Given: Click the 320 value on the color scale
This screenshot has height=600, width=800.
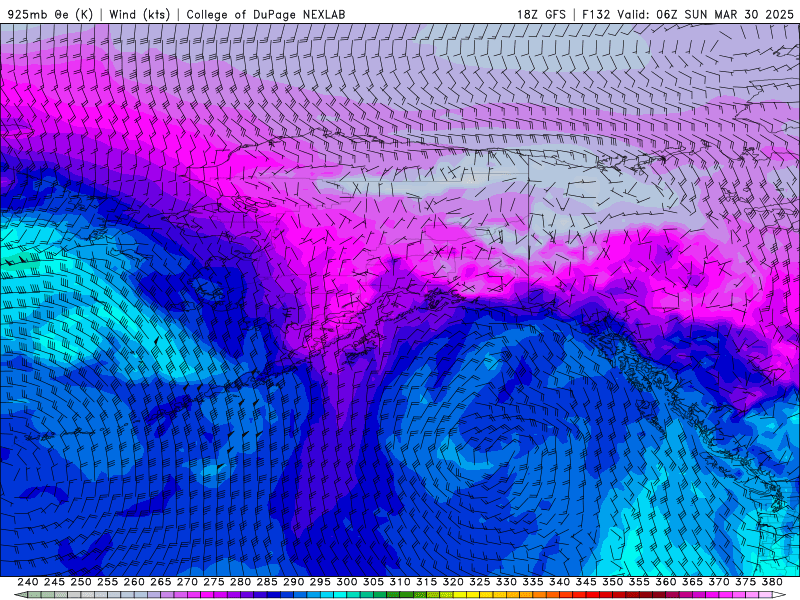Looking at the screenshot, I should point(453,582).
